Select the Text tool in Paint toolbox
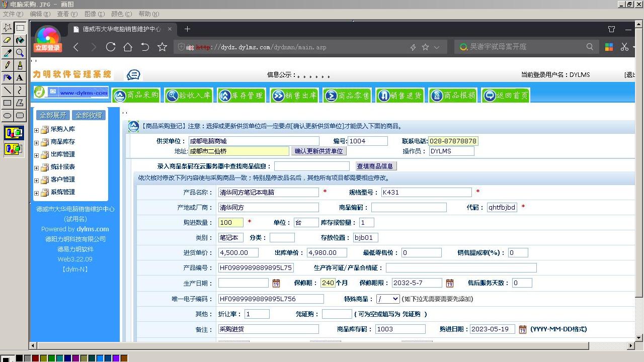The image size is (644, 362). pyautogui.click(x=20, y=78)
